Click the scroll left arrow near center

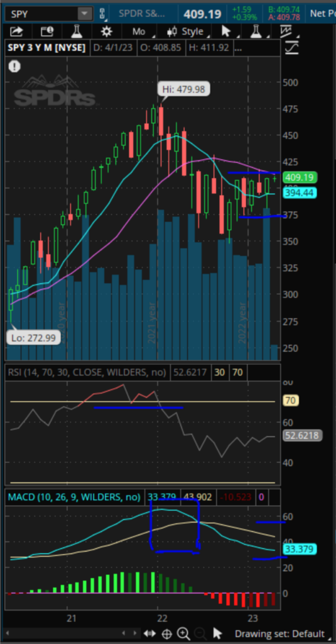124,633
